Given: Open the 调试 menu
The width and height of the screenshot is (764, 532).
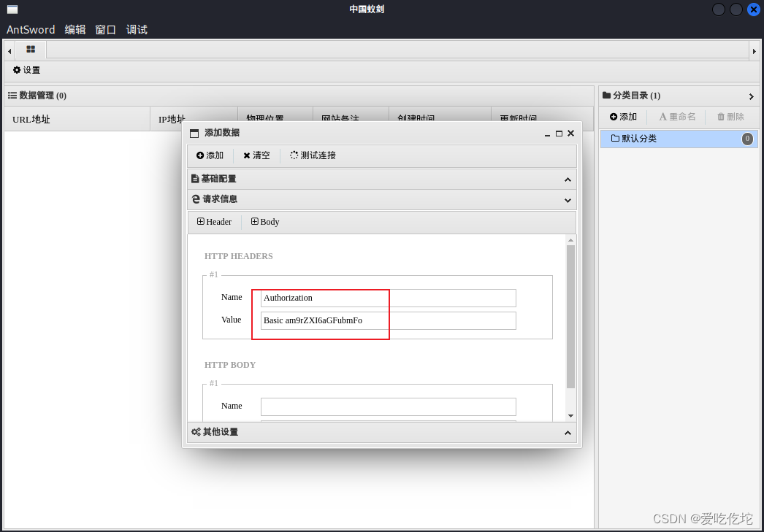Looking at the screenshot, I should coord(137,30).
